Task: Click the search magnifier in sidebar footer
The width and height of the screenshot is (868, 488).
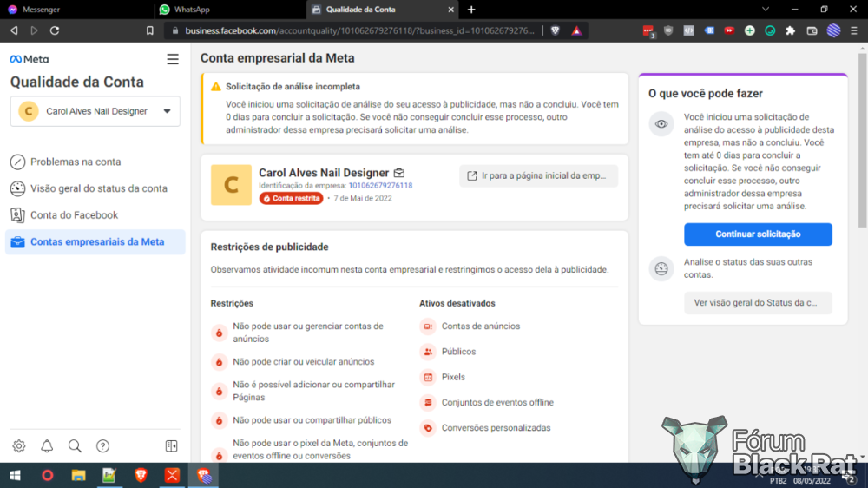Action: click(x=75, y=446)
